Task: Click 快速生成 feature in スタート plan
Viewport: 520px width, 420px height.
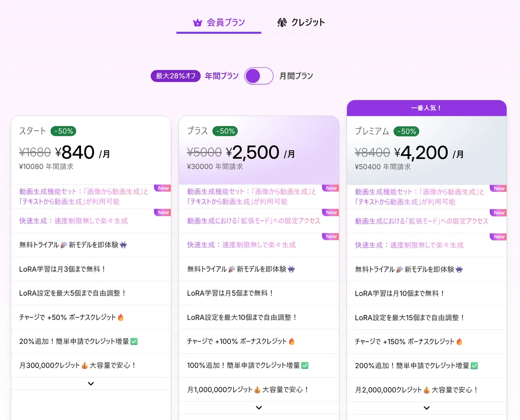Action: click(x=74, y=221)
